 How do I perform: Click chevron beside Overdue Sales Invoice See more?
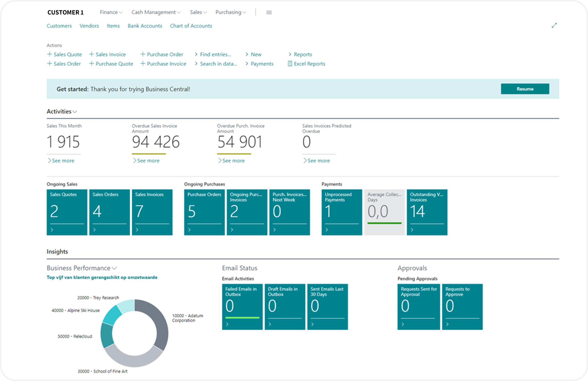coord(135,161)
